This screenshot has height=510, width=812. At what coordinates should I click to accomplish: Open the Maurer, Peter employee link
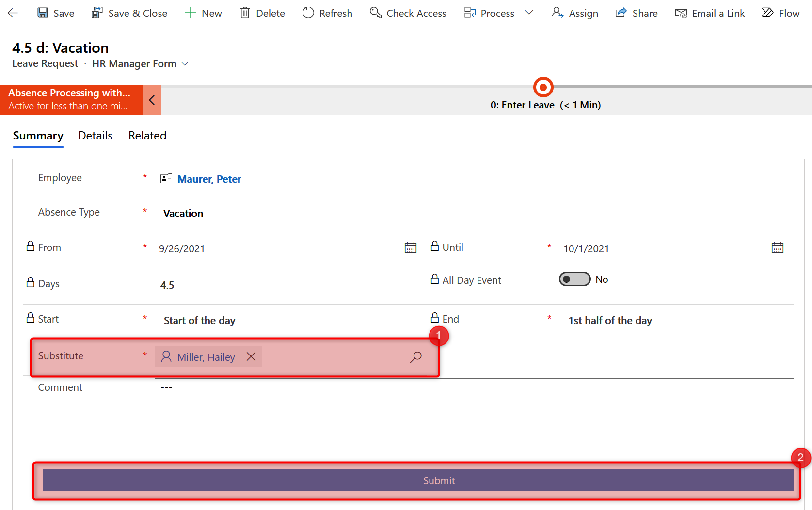click(209, 179)
